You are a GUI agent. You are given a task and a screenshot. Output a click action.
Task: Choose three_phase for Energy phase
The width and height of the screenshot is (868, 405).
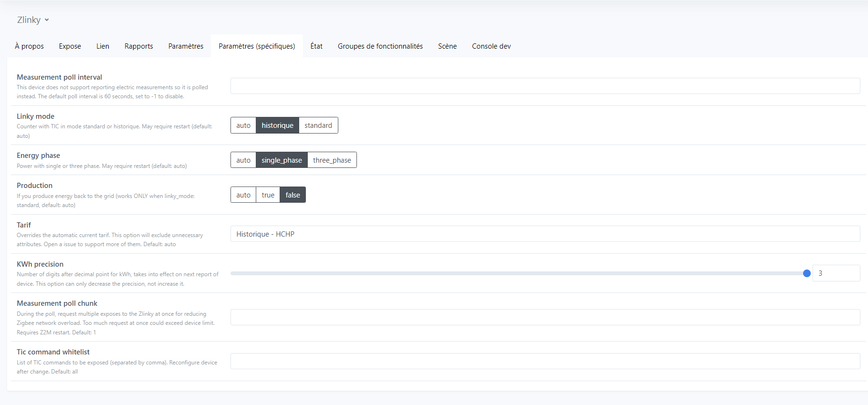(332, 160)
